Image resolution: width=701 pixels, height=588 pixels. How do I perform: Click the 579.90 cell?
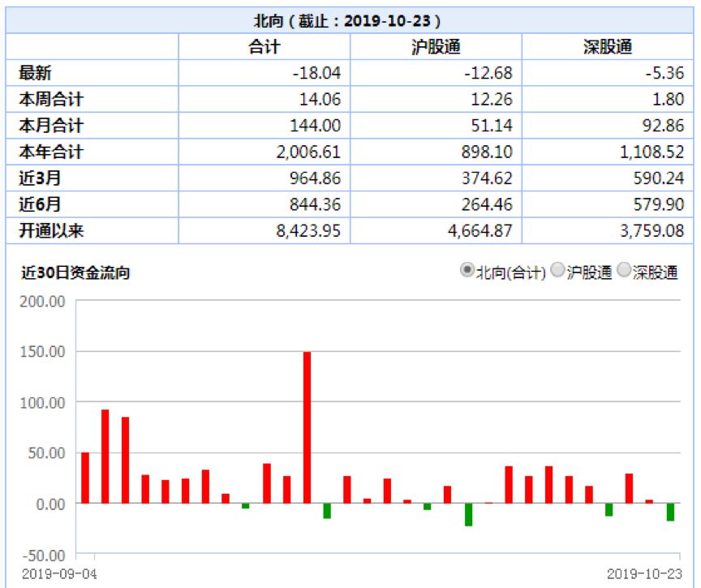[x=659, y=204]
